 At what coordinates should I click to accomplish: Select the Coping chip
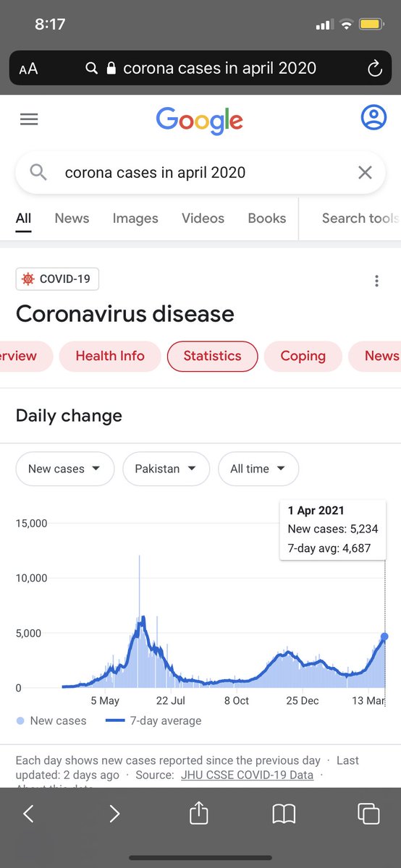tap(303, 356)
